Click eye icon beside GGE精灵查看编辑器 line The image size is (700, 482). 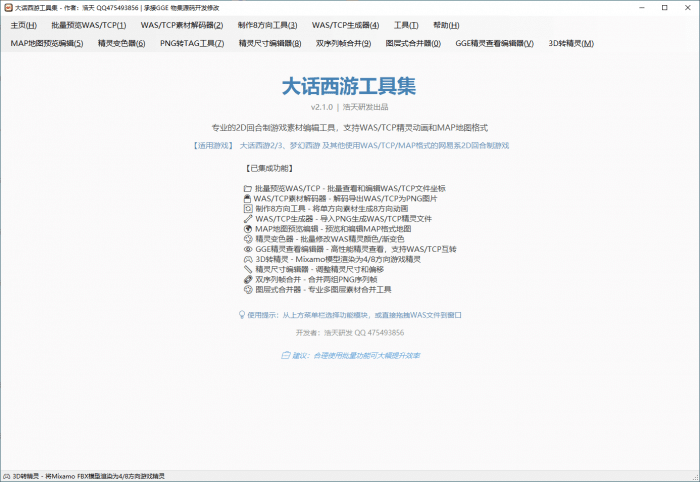pos(248,249)
